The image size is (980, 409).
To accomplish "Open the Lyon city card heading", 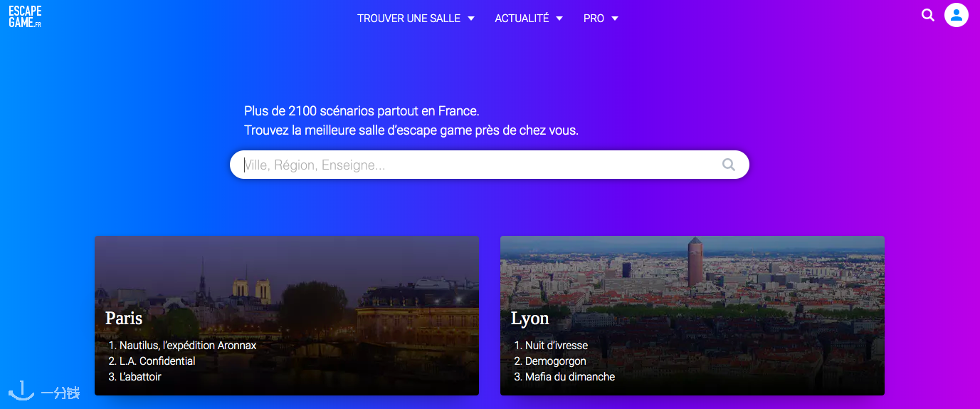I will coord(530,318).
